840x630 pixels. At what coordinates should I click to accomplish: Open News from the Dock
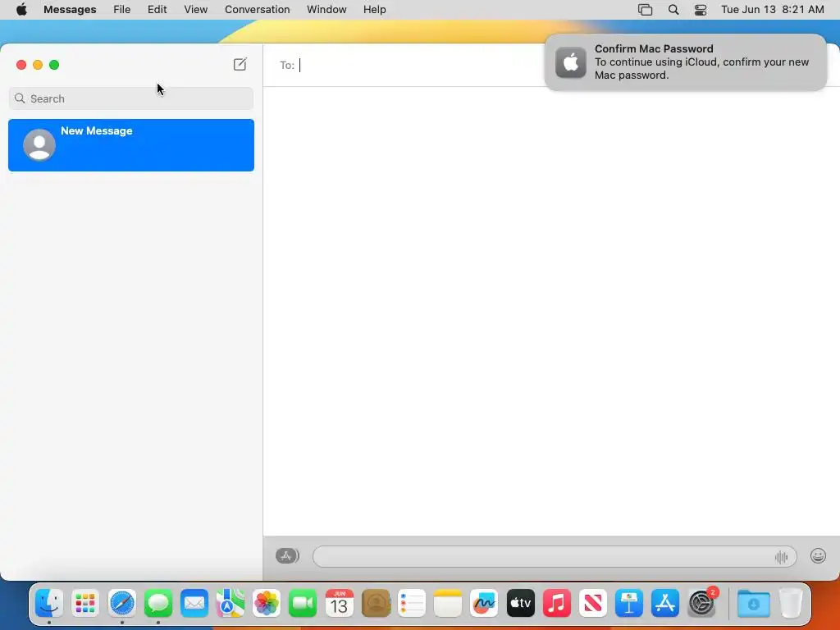(x=592, y=603)
